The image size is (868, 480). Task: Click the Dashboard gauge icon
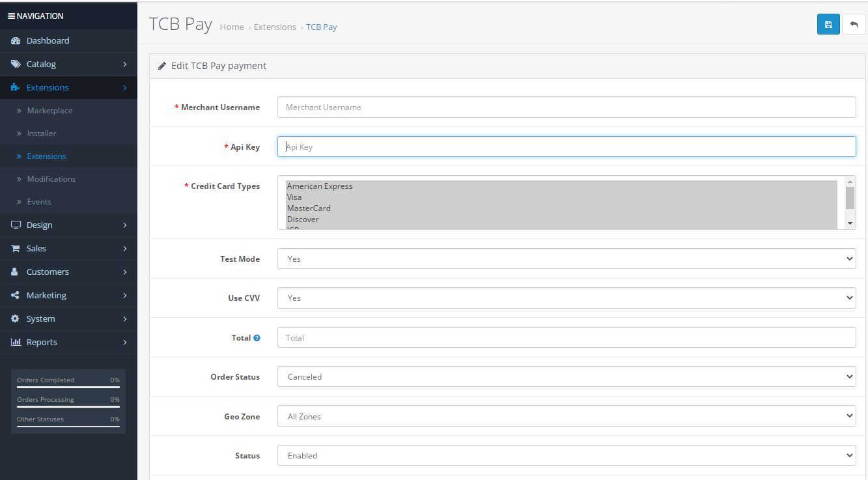click(16, 40)
